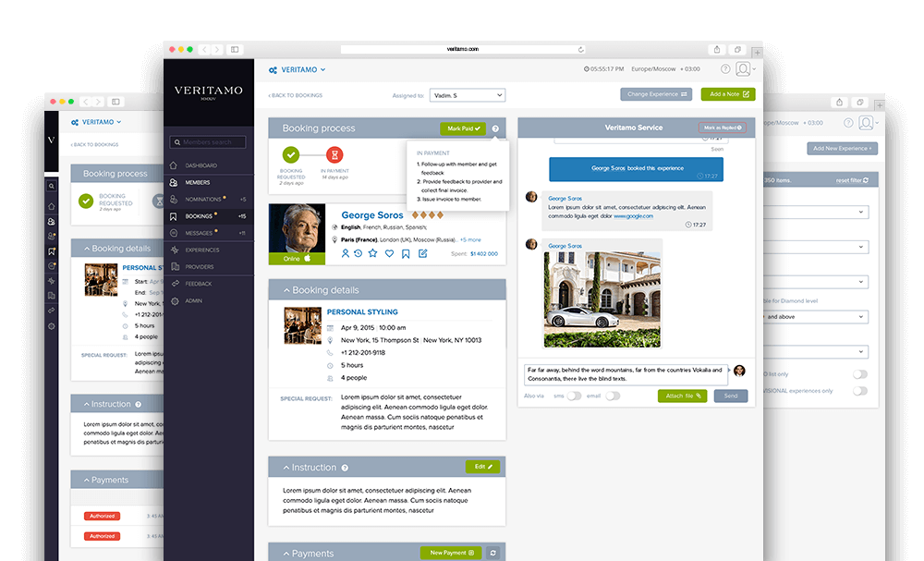Click the Mark Paid button
Viewport: 924px width, 561px height.
[x=462, y=128]
